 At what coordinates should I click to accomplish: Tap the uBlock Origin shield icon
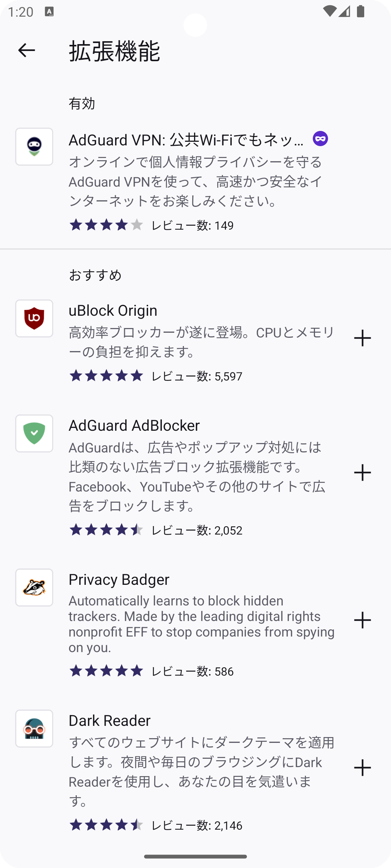(x=34, y=319)
